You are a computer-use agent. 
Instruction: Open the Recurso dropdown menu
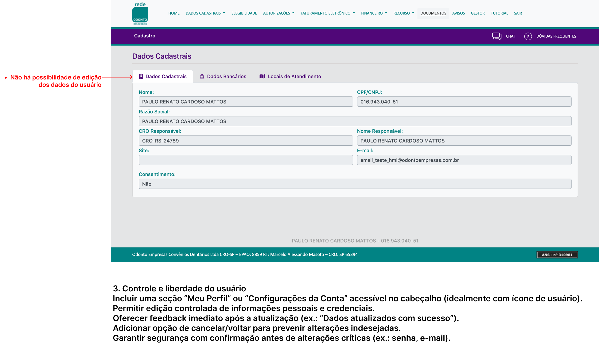coord(403,13)
